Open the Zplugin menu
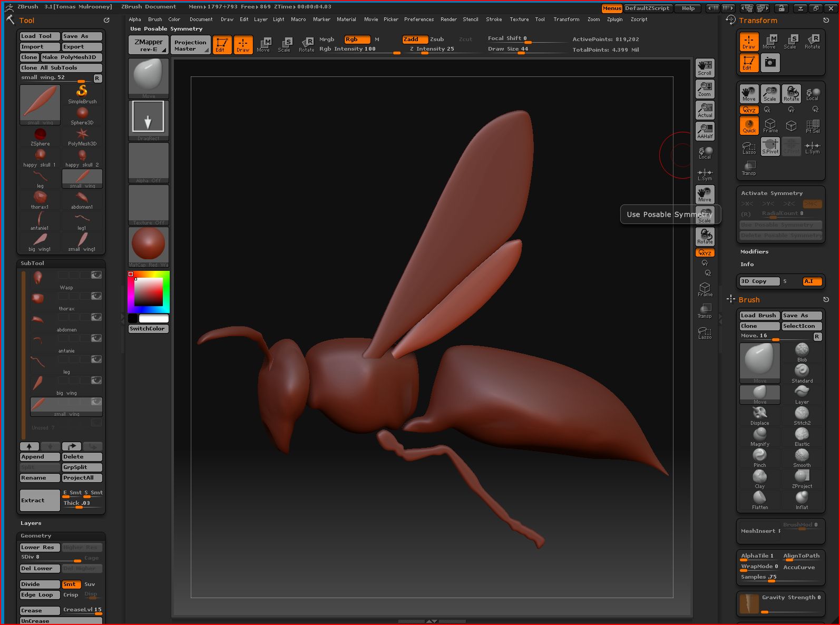The height and width of the screenshot is (625, 840). 614,19
